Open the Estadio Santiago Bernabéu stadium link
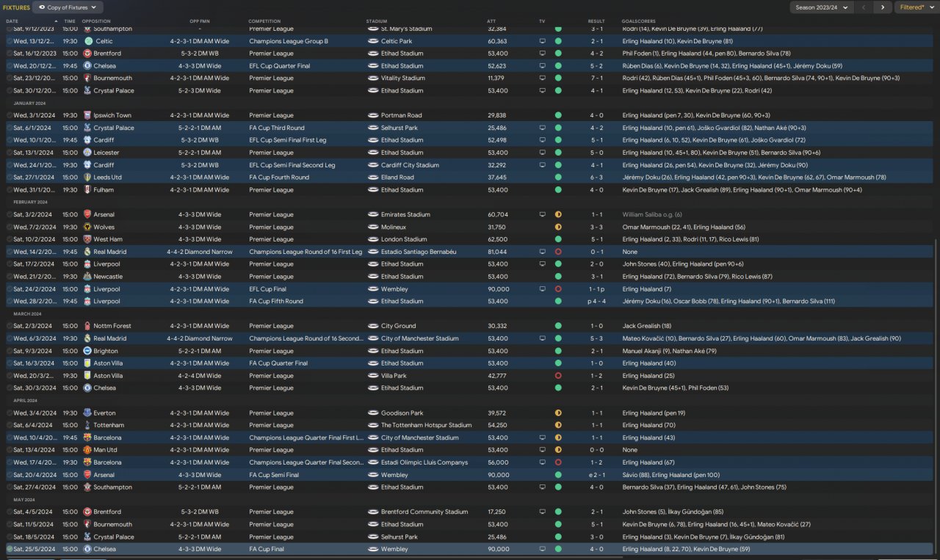The width and height of the screenshot is (940, 560). 420,252
